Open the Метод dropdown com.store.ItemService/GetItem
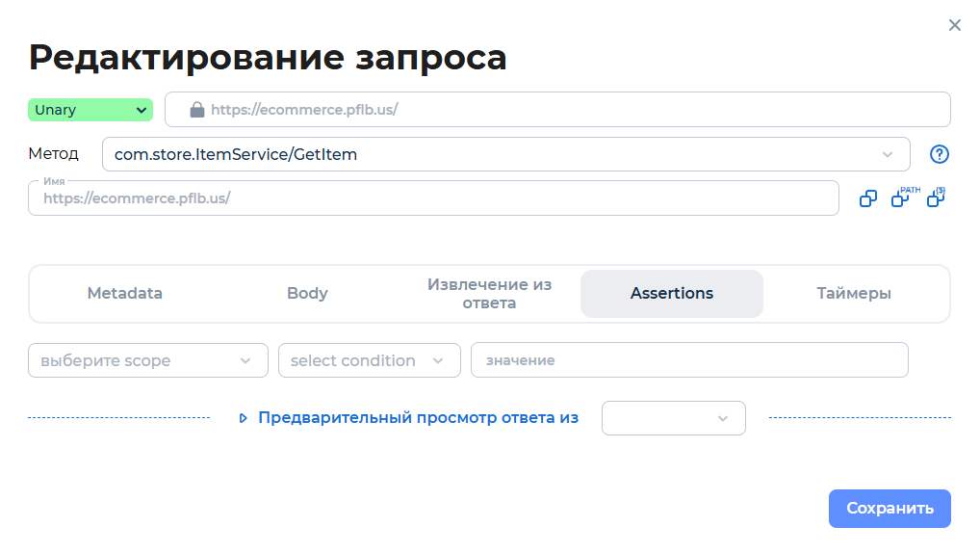 [x=505, y=154]
